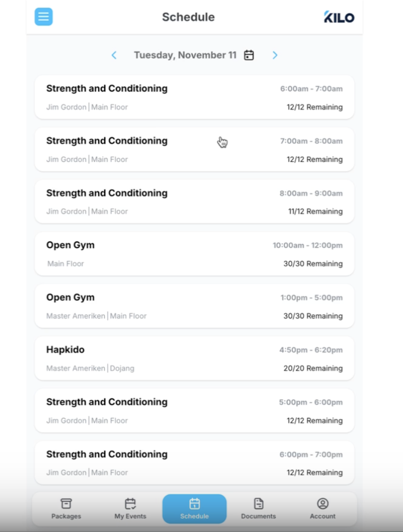403x532 pixels.
Task: Open the hamburger menu button
Action: [43, 17]
